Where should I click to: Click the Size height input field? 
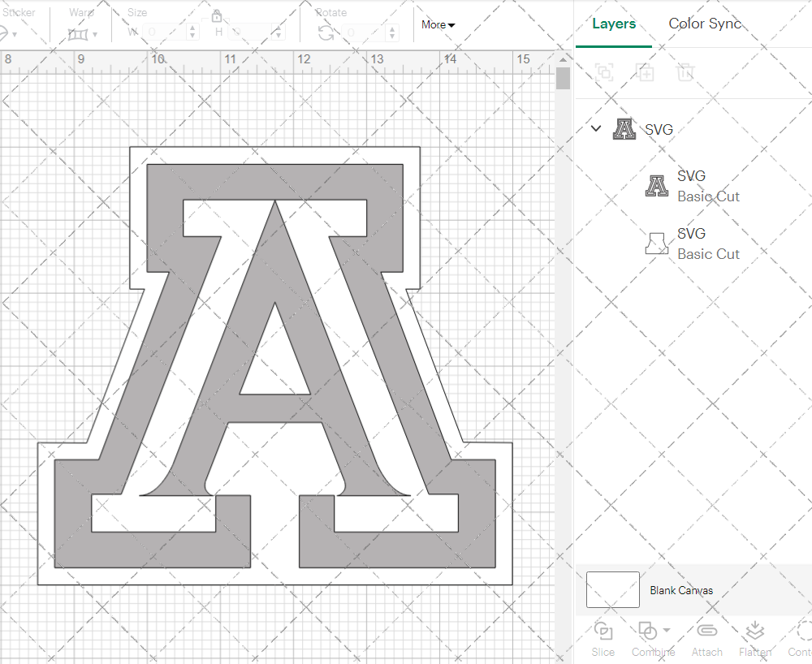(x=251, y=32)
